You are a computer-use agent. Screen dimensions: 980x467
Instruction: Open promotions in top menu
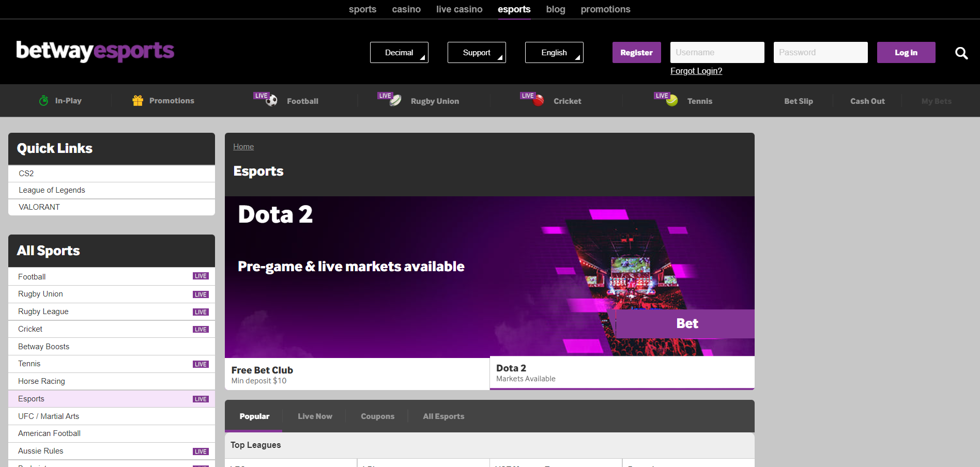point(605,9)
